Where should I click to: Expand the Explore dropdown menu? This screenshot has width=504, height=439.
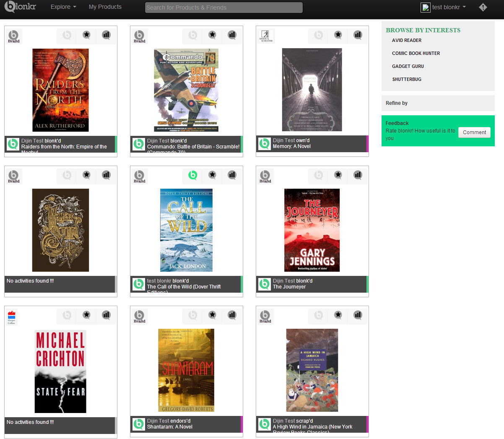[63, 7]
